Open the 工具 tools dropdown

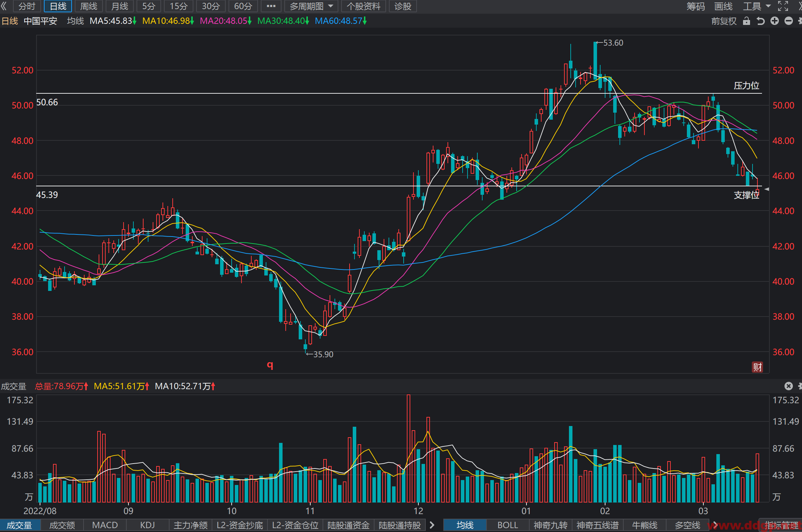(757, 6)
